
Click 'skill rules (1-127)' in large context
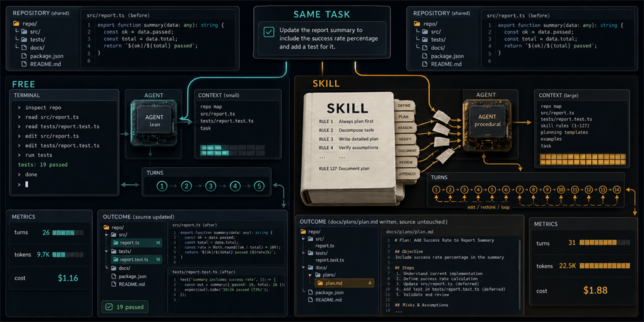[565, 126]
